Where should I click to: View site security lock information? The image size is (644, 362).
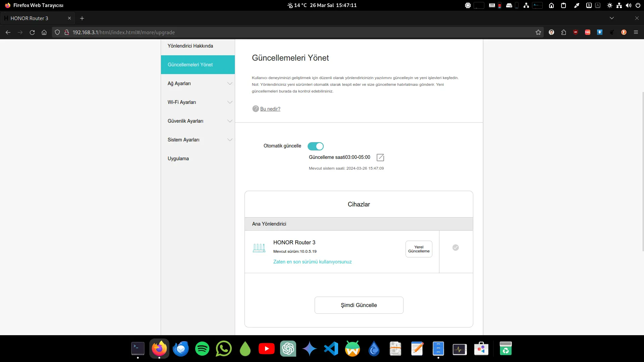point(67,32)
